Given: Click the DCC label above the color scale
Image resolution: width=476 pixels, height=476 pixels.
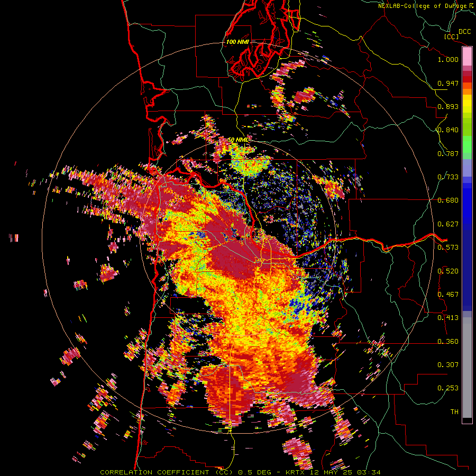Looking at the screenshot, I should (465, 32).
